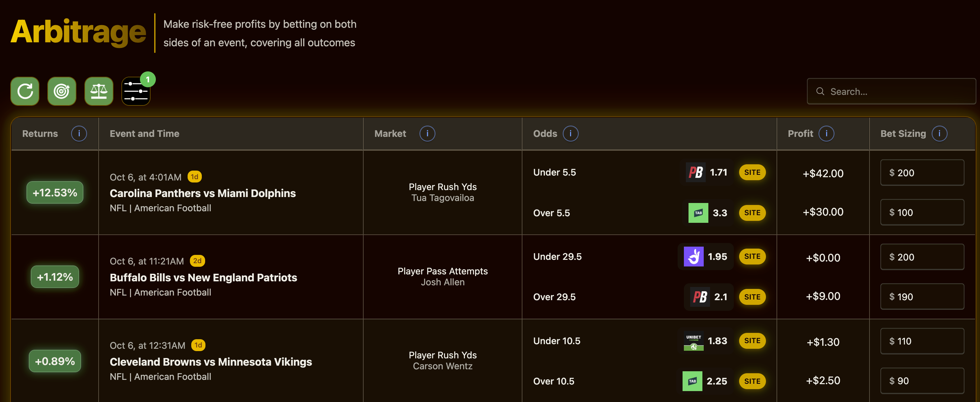
Task: Open Buffalo Bills vs New England Patriots event
Action: 203,278
